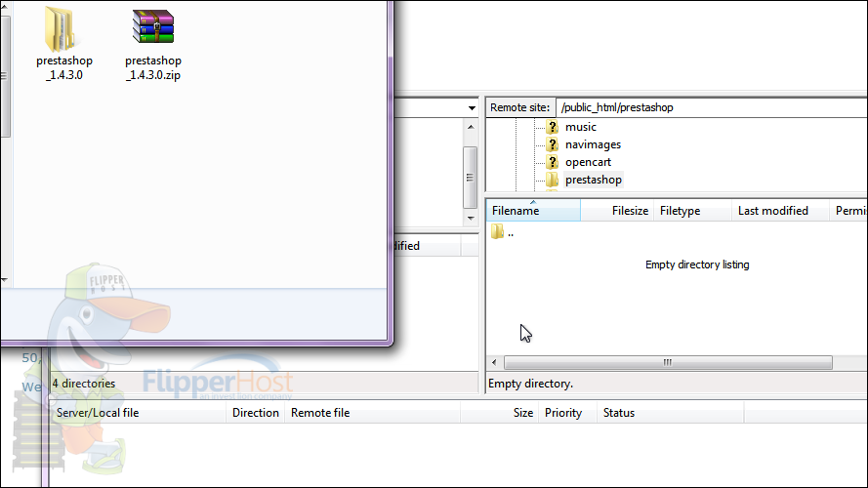
Task: Click the remote list horizontal scrollbar thumb
Action: [668, 363]
